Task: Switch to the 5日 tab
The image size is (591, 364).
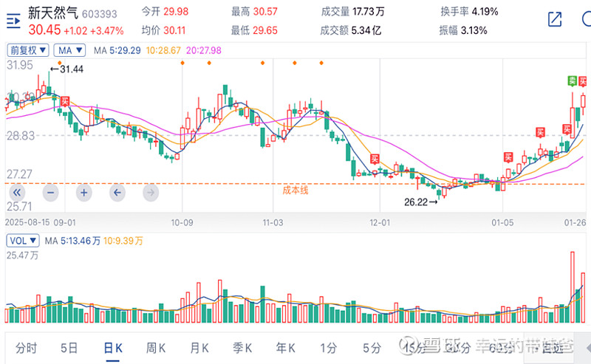Action: click(x=69, y=348)
